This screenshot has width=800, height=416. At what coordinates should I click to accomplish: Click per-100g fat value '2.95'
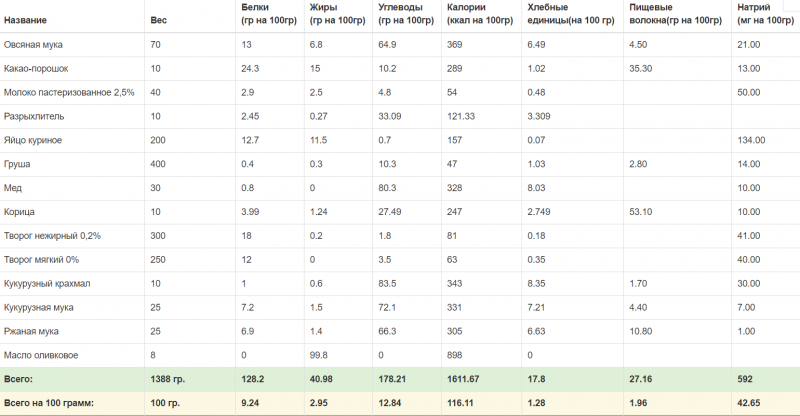pyautogui.click(x=319, y=403)
